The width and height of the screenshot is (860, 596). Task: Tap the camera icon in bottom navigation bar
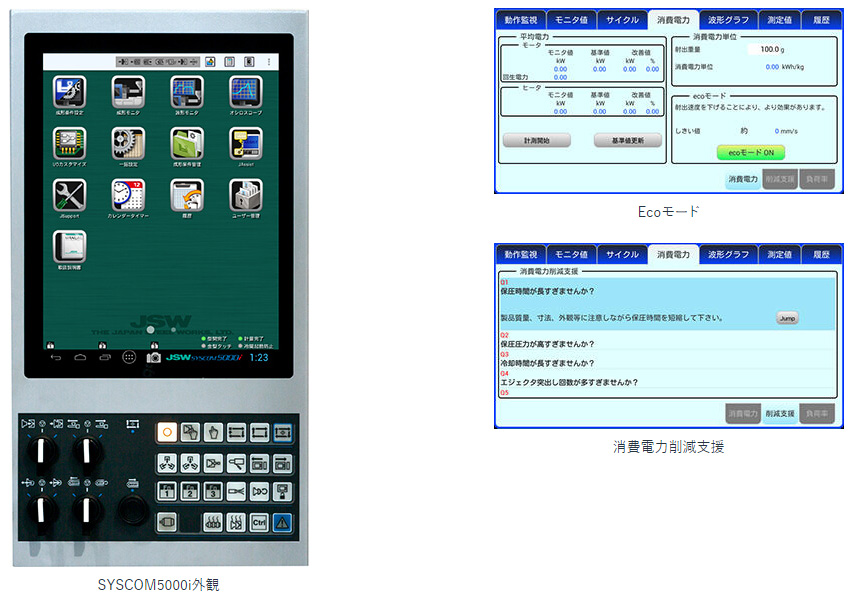coord(154,357)
